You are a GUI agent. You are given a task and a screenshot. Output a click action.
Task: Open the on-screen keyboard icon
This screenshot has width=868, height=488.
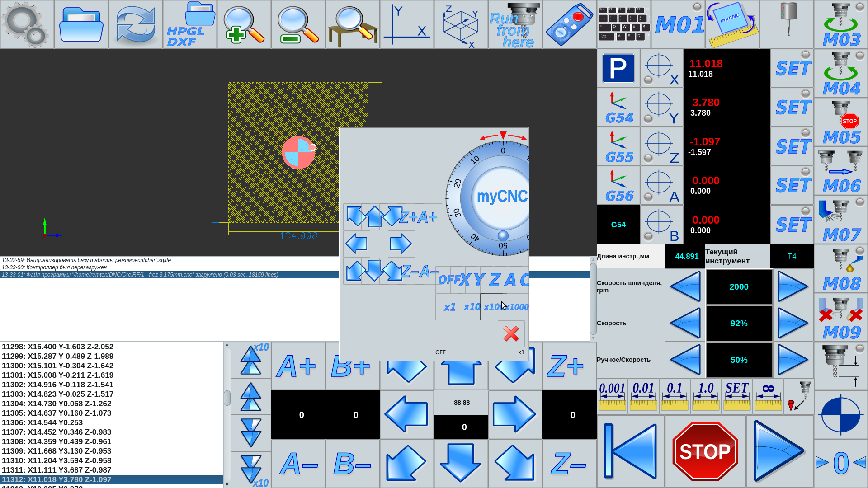(624, 24)
